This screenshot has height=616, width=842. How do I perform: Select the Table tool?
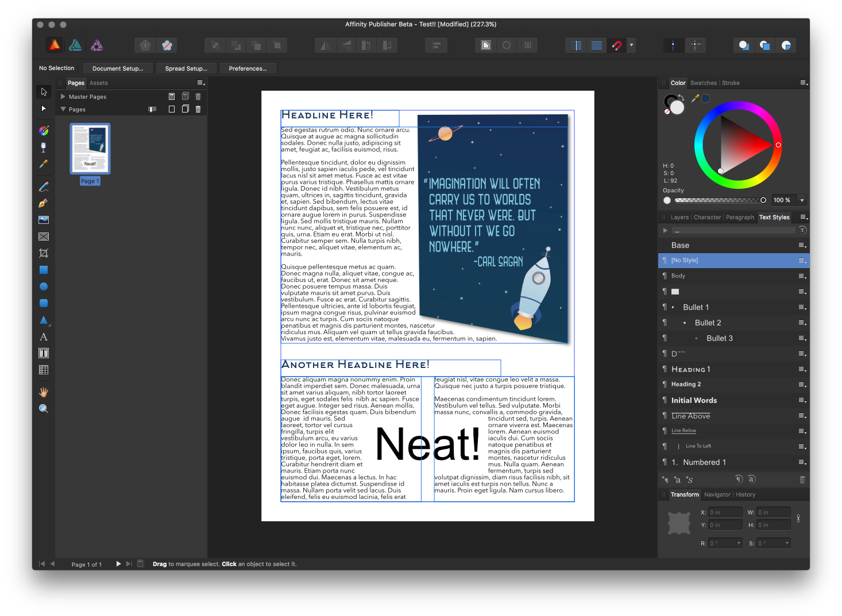click(x=44, y=370)
